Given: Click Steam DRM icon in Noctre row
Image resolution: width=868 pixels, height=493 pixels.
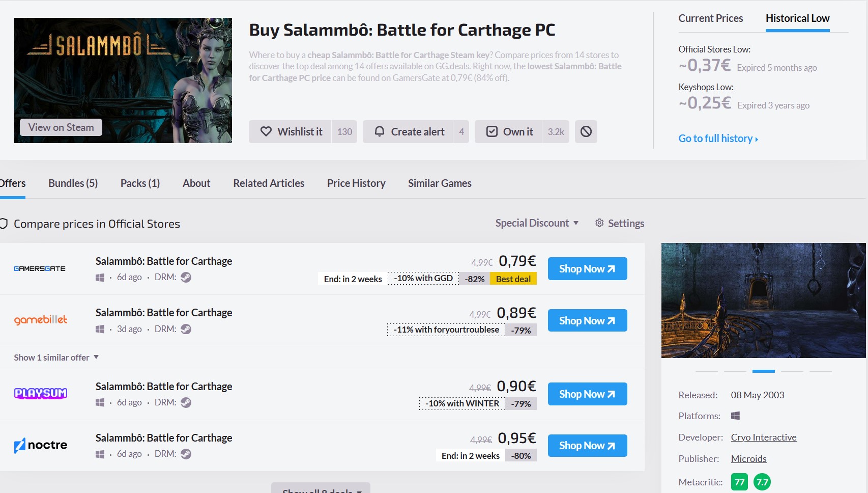Looking at the screenshot, I should click(x=186, y=454).
